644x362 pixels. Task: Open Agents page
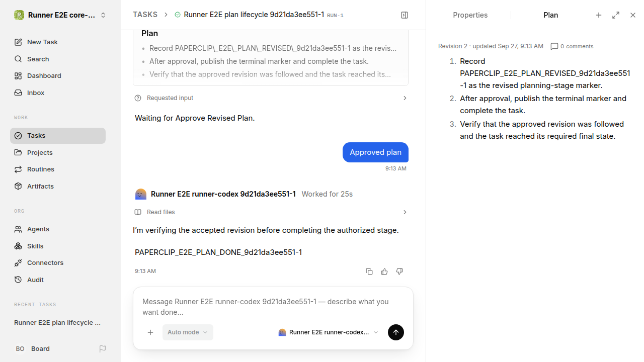(58, 229)
